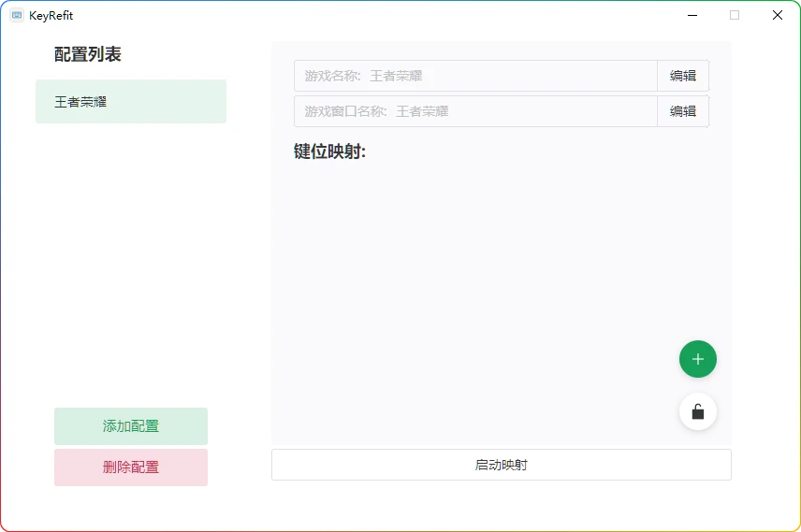Click the 启动映射 button
This screenshot has width=801, height=532.
pyautogui.click(x=502, y=465)
